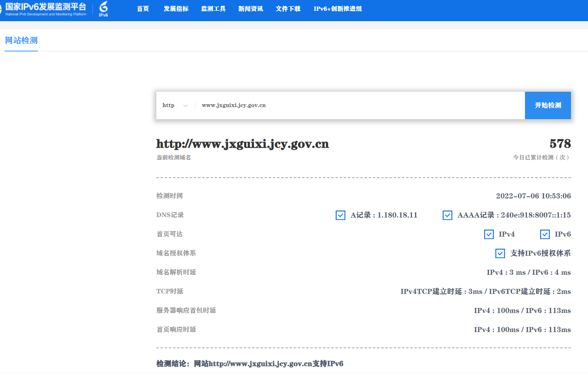
Task: Click the domain input field with www.jxguixi.jcy.gov.cn
Action: tap(359, 105)
